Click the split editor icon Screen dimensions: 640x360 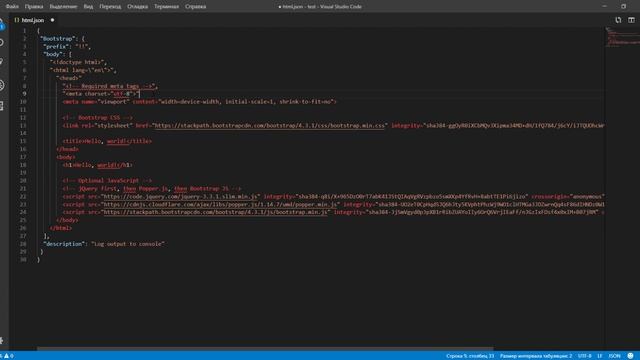pos(631,20)
